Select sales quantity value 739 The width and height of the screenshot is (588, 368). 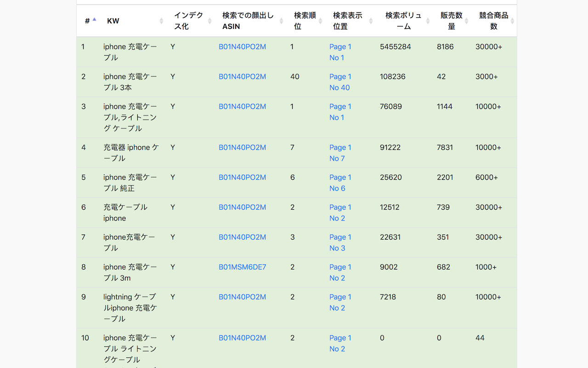[443, 207]
